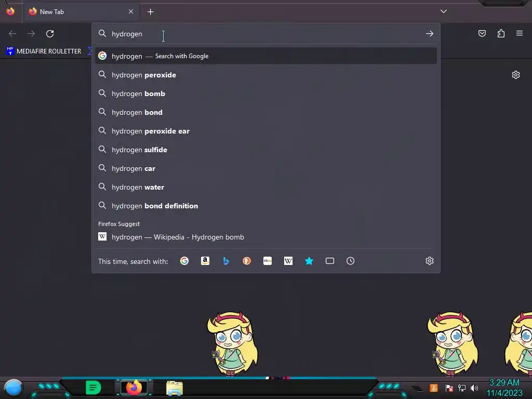
Task: Search history clock icon
Action: coord(351,261)
